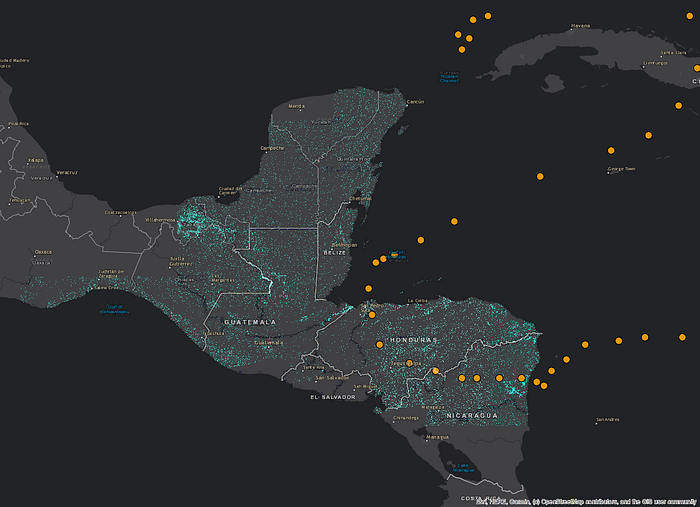
Task: Click the GUATEMALA country label
Action: click(x=250, y=322)
